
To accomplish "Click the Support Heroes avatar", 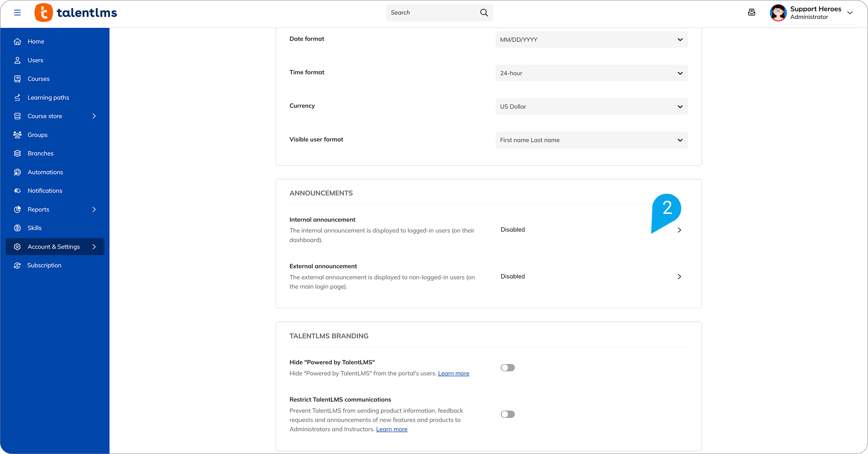I will 778,13.
